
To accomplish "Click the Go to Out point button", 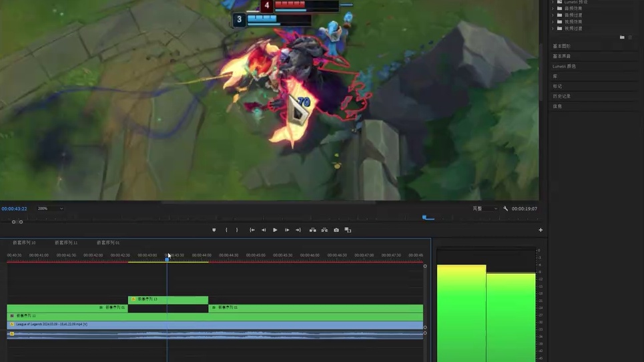I will click(x=298, y=230).
